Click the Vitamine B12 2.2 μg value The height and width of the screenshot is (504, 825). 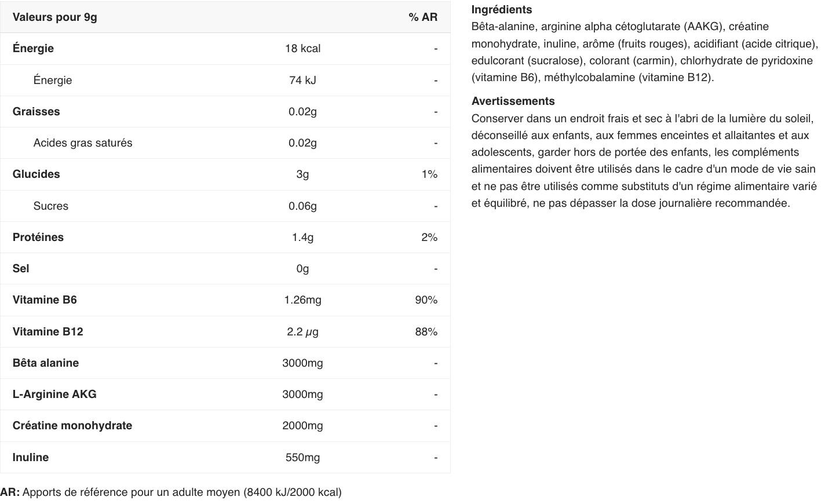tap(302, 332)
